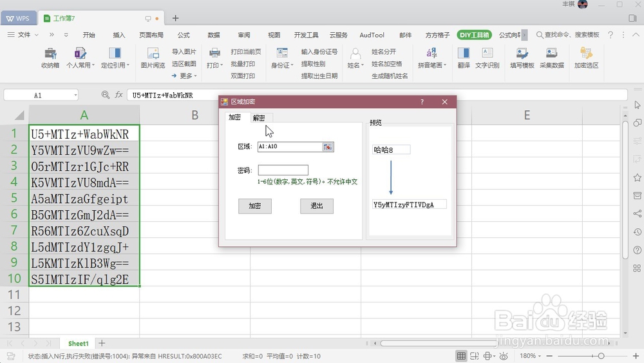
Task: Click the Sheet1 worksheet tab
Action: pyautogui.click(x=78, y=344)
